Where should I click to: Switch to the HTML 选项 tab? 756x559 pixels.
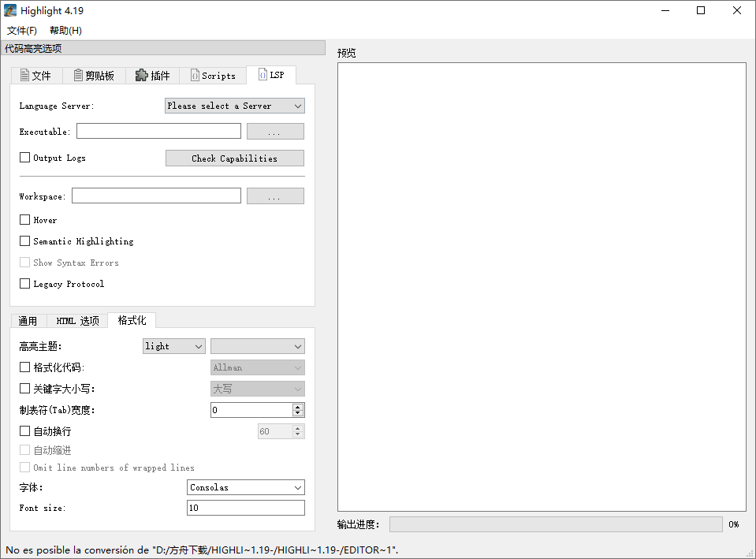[77, 321]
